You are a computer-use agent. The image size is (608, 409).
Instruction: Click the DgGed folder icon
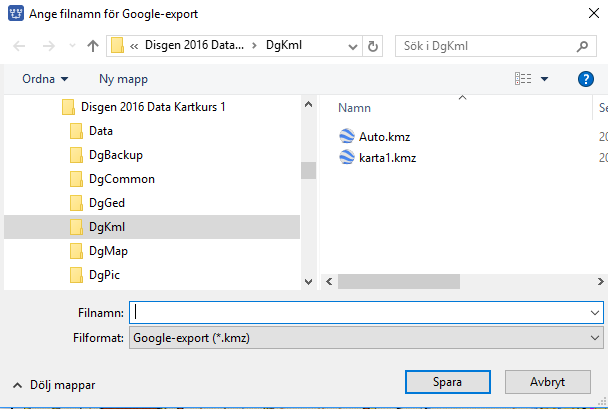(76, 203)
